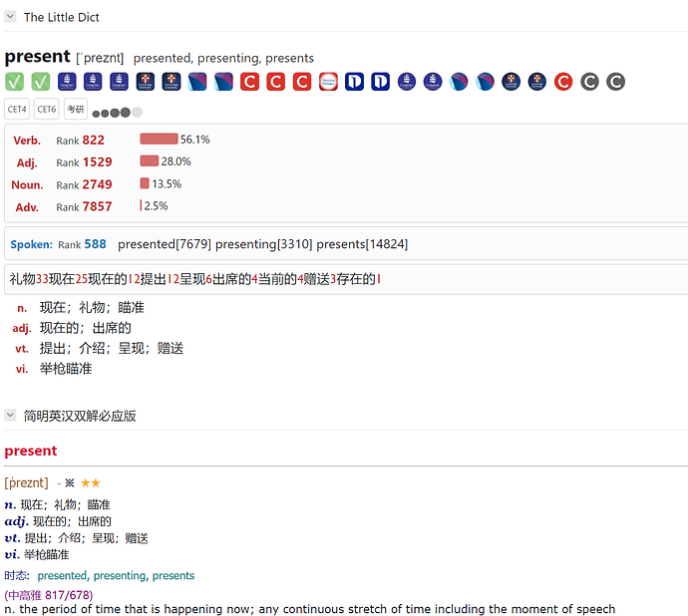Click the red 'present' headword heading
This screenshot has width=688, height=616.
(31, 451)
